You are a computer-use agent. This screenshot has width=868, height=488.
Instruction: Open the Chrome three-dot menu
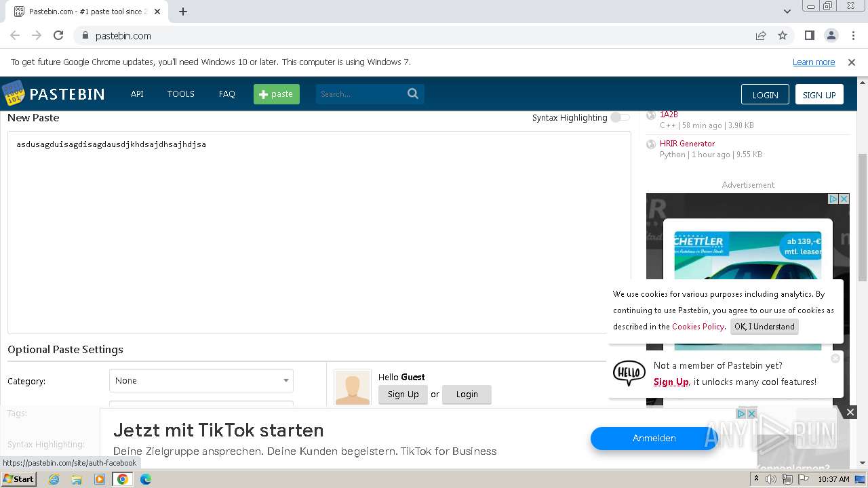(852, 35)
